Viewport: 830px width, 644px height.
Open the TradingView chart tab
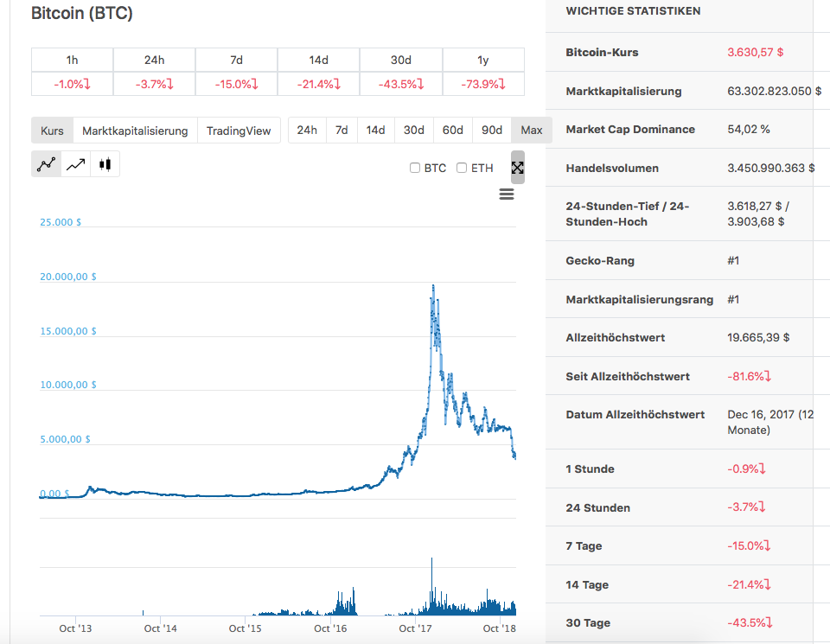[239, 130]
